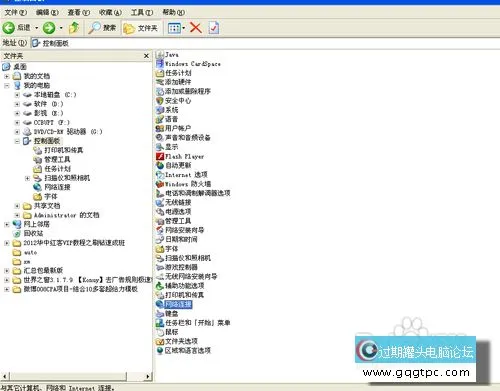Expand 网上邻居 tree node

6,224
